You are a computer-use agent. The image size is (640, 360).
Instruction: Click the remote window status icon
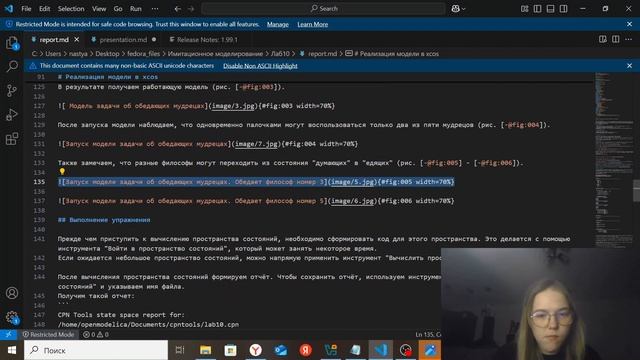[x=9, y=334]
